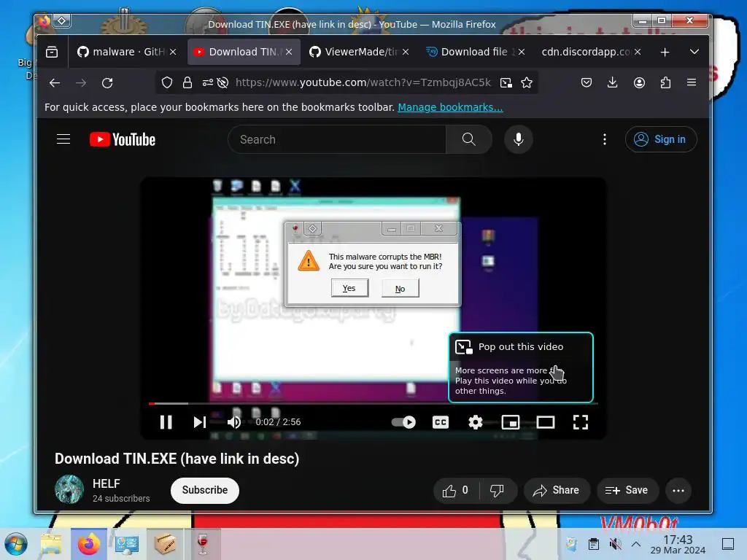
Task: Click Firefox taskbar icon
Action: pos(88,544)
